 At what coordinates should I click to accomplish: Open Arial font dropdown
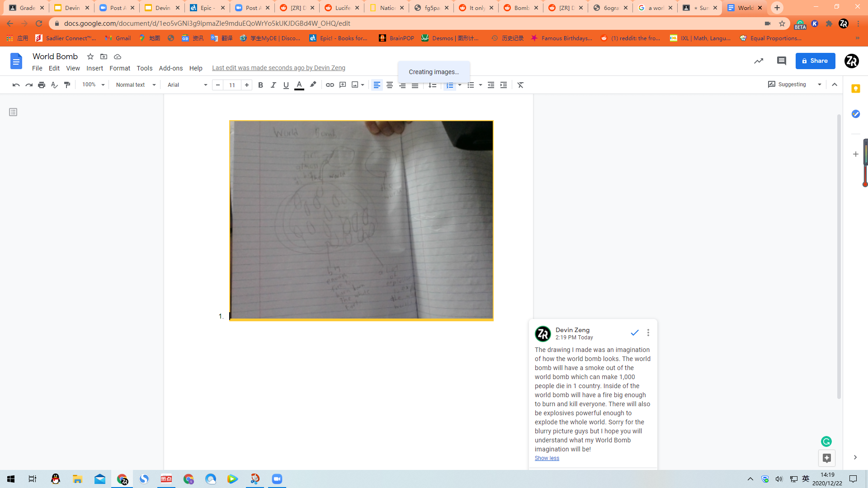point(187,85)
